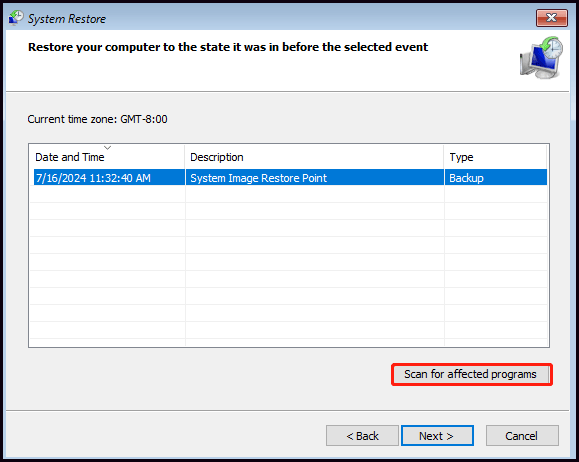Select the 7/16/2024 11:32:40 AM date cell
Viewport: 579px width, 462px height.
[x=109, y=178]
